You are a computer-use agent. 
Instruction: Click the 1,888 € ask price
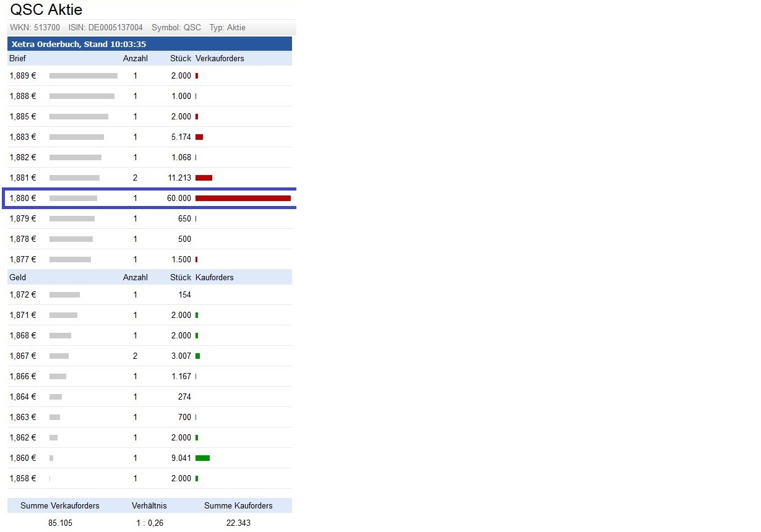coord(23,97)
